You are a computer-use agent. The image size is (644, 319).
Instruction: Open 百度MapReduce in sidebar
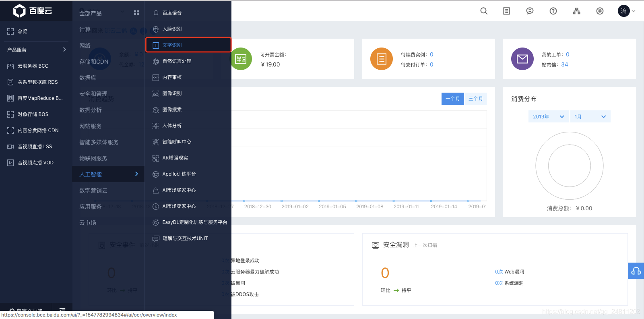click(36, 98)
